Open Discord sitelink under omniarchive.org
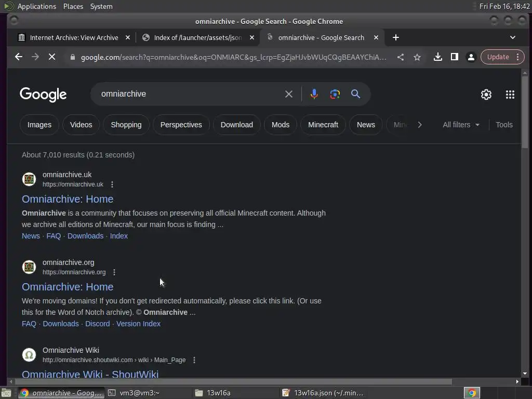Screen dimensions: 532x399 click(97, 324)
